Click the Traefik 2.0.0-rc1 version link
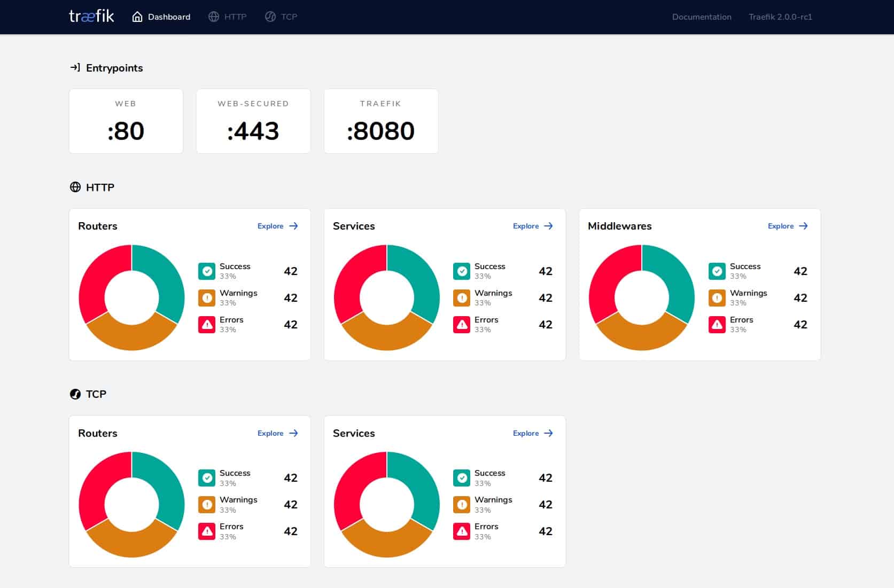Viewport: 894px width, 588px height. pyautogui.click(x=780, y=17)
